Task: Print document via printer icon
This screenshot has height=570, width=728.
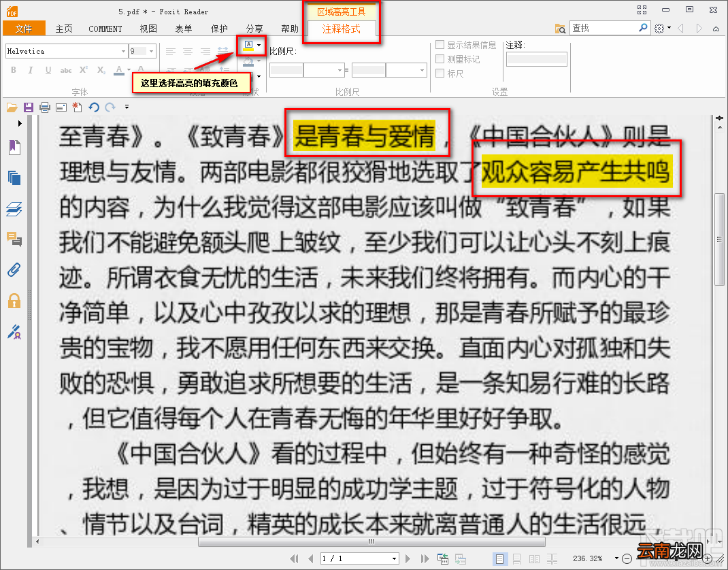Action: [45, 107]
